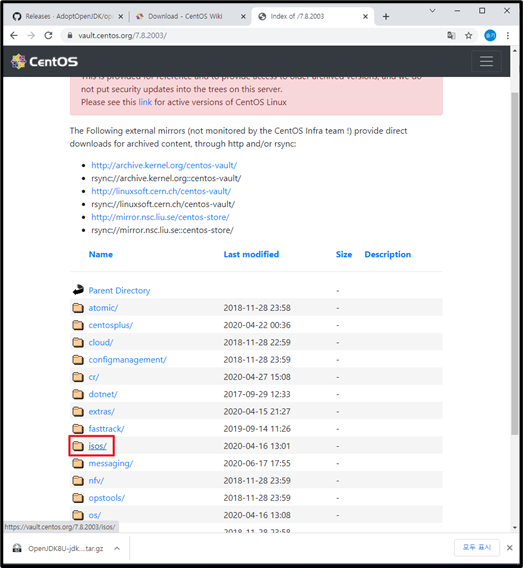Screen dimensions: 523x568
Task: Go back using the browser back arrow
Action: tap(14, 36)
